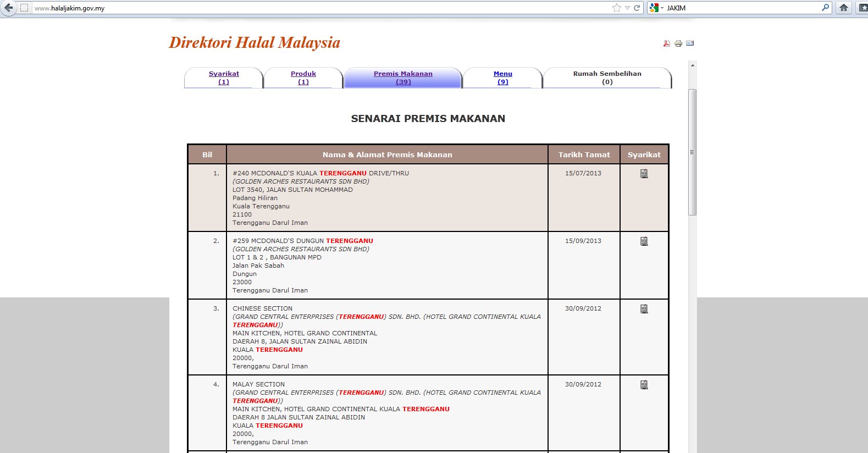Click 'DAERAH 8, JALAN SULTAN ZAINAL ABIDIN' line
This screenshot has height=453, width=868.
(x=300, y=341)
